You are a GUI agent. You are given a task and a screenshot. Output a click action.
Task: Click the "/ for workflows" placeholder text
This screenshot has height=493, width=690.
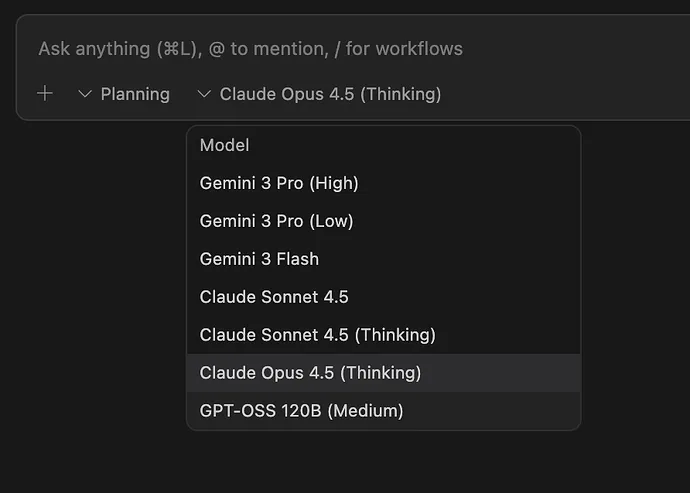[404, 48]
